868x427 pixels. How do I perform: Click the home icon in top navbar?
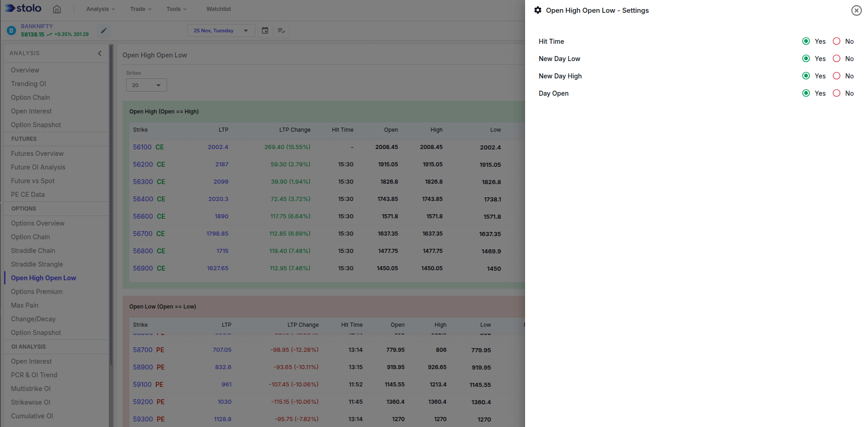(57, 9)
